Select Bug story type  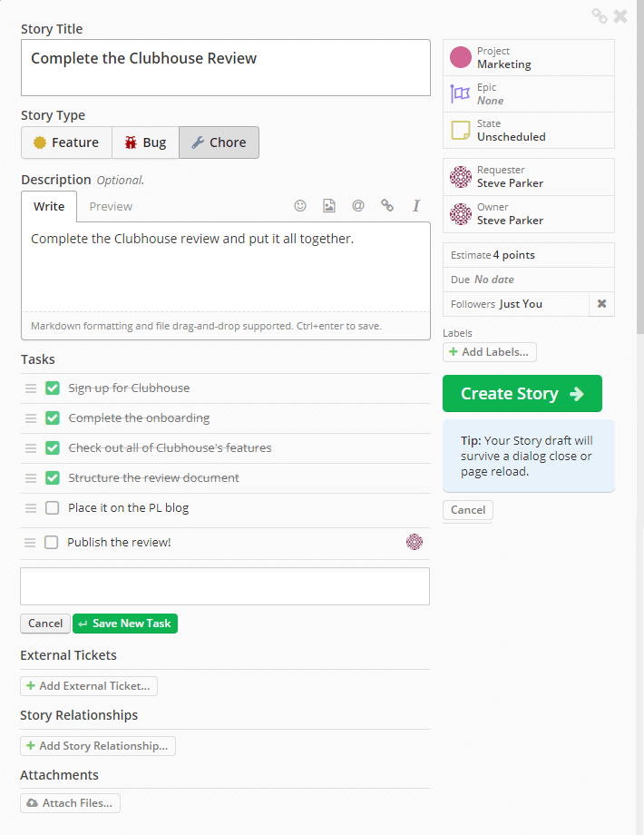(x=145, y=142)
